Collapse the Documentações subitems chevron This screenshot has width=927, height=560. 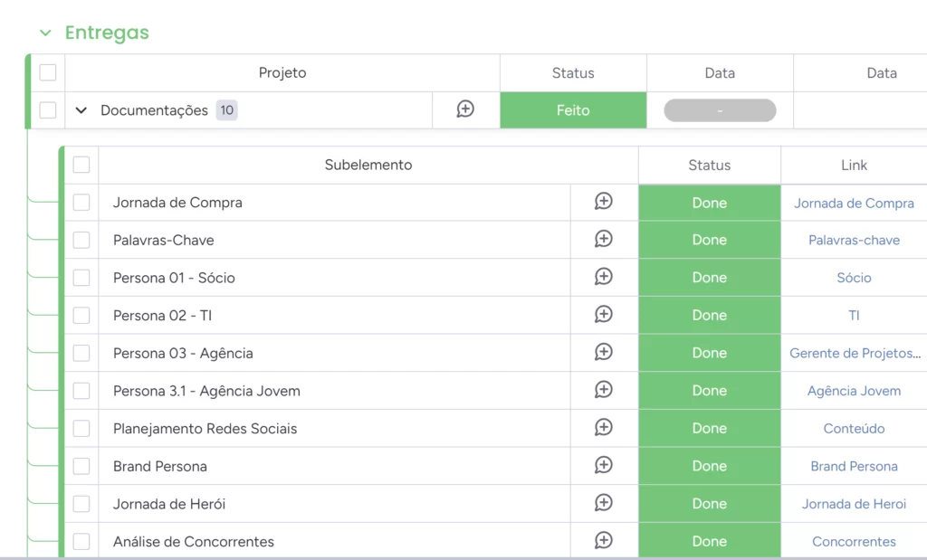(x=81, y=110)
